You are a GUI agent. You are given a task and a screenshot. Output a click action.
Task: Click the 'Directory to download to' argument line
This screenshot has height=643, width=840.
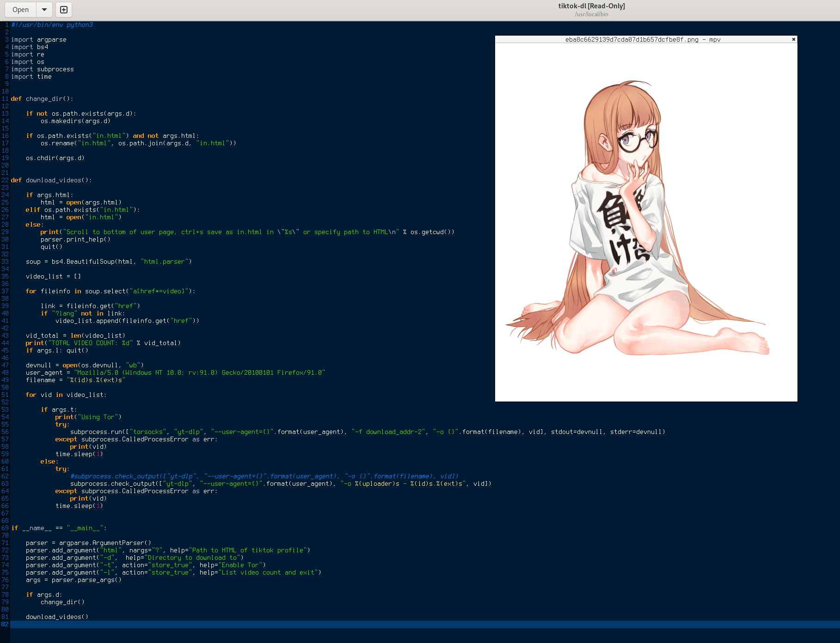135,558
